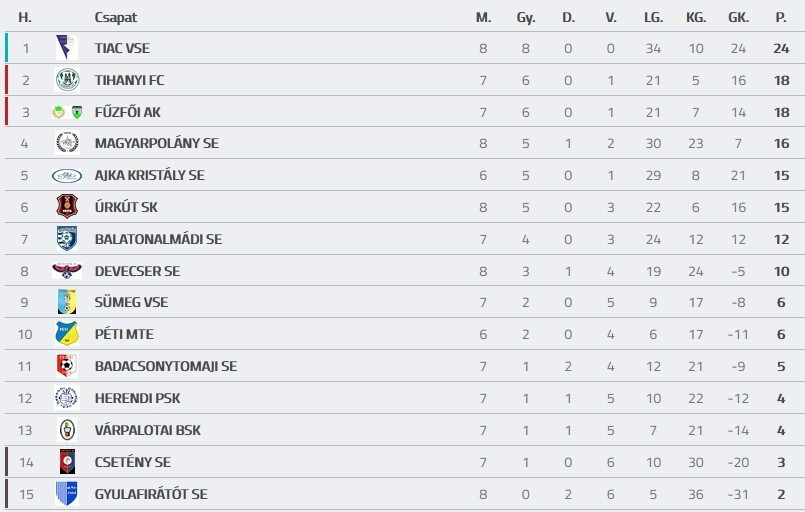Open the Herendi PSK team link

(x=138, y=398)
